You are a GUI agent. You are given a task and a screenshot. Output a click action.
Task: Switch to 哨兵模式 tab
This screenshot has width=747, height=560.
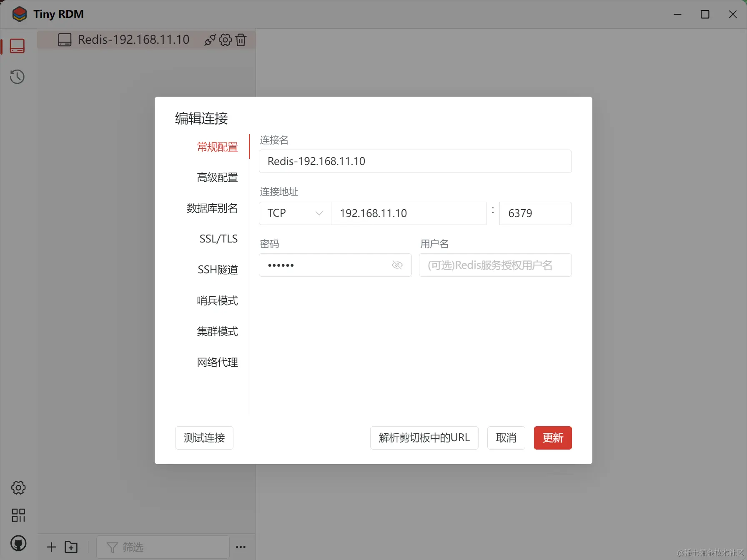point(218,300)
